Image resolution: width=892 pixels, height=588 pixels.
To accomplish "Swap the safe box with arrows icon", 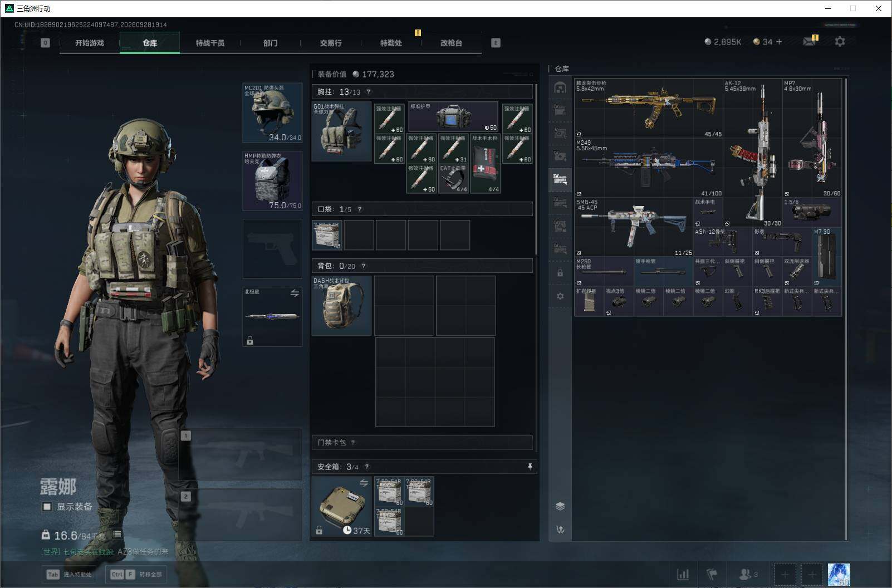I will [364, 483].
